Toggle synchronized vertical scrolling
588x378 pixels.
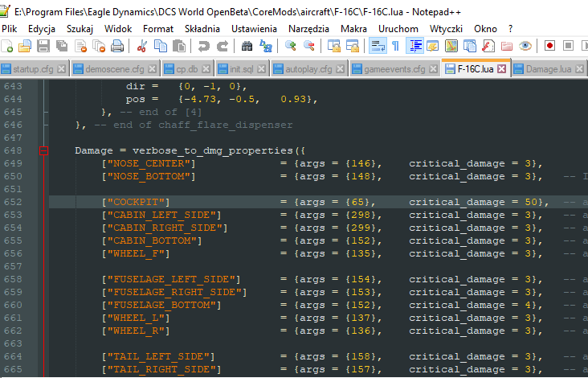pos(333,46)
